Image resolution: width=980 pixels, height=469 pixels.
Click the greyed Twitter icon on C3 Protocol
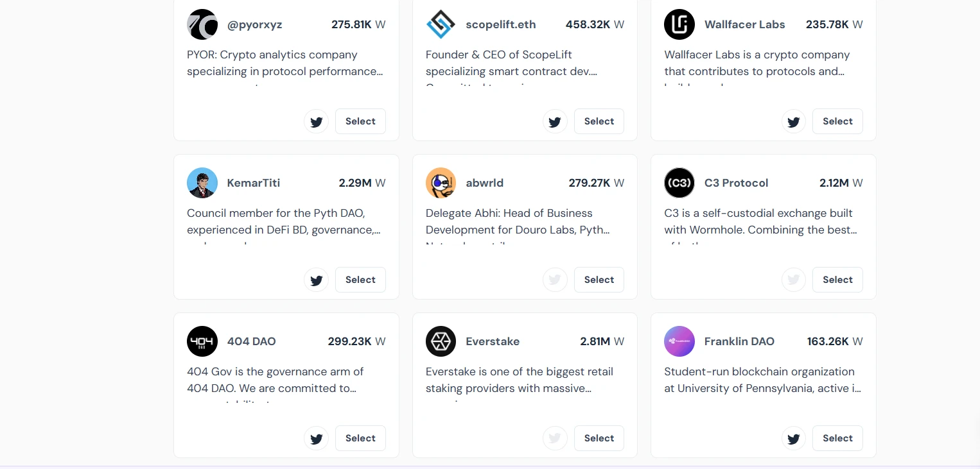[x=793, y=280]
